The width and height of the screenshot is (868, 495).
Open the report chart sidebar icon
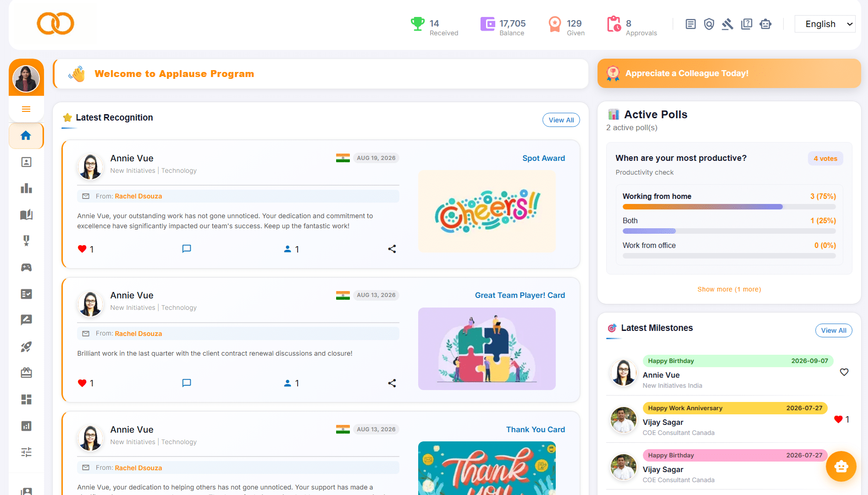click(x=26, y=426)
